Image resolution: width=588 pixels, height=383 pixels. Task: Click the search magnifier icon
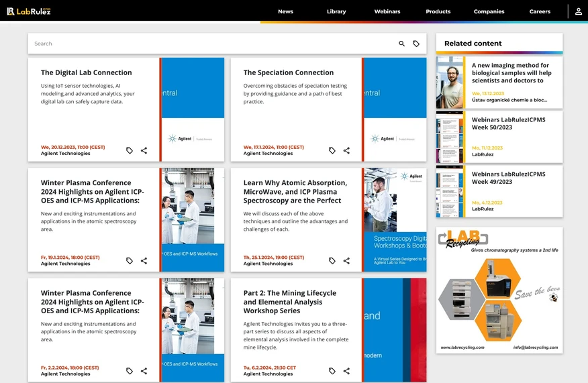pos(401,44)
